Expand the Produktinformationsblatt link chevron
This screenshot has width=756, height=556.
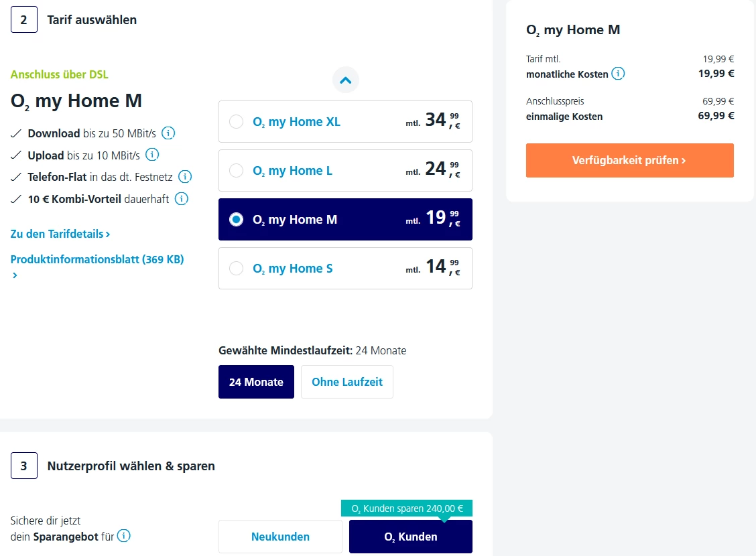pos(15,275)
